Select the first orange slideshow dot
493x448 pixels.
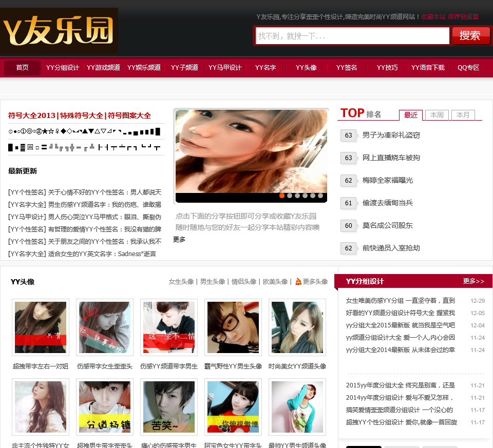click(282, 196)
